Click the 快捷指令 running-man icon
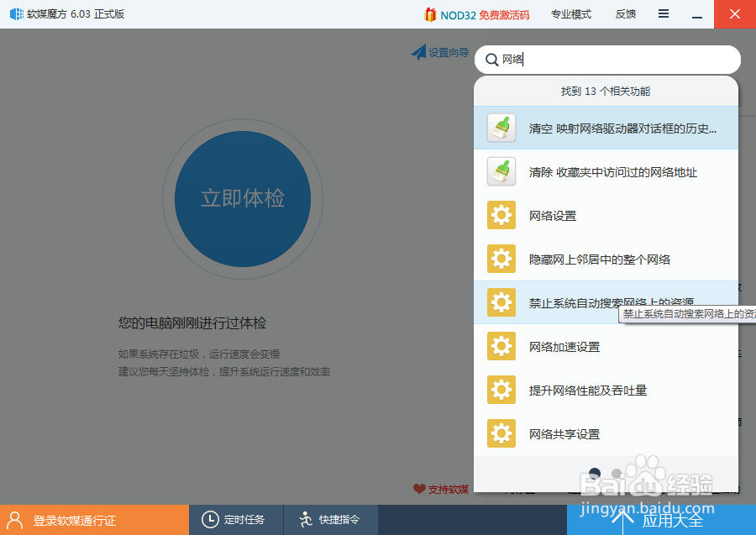Viewport: 756px width, 535px height. coord(305,520)
